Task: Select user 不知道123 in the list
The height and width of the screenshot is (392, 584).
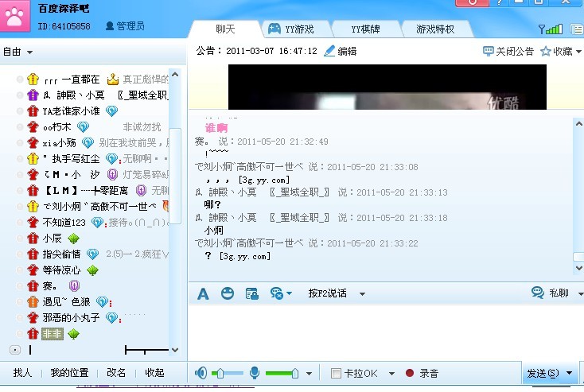Action: point(64,223)
